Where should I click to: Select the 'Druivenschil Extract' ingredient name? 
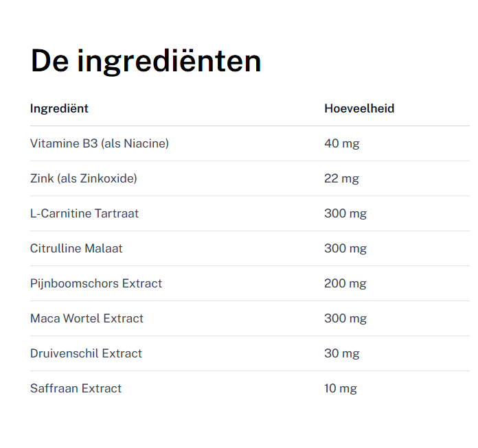click(x=86, y=353)
